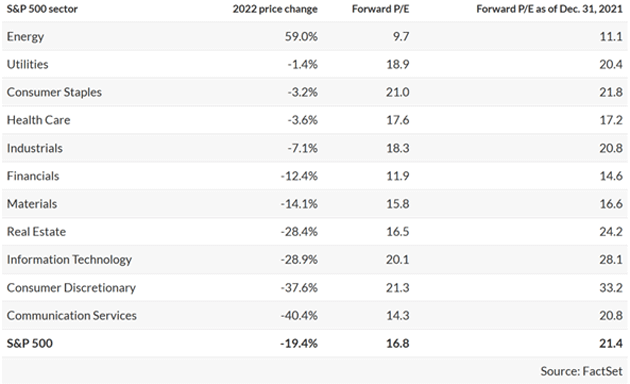Select the Health Care row label
The height and width of the screenshot is (384, 630).
[x=38, y=120]
